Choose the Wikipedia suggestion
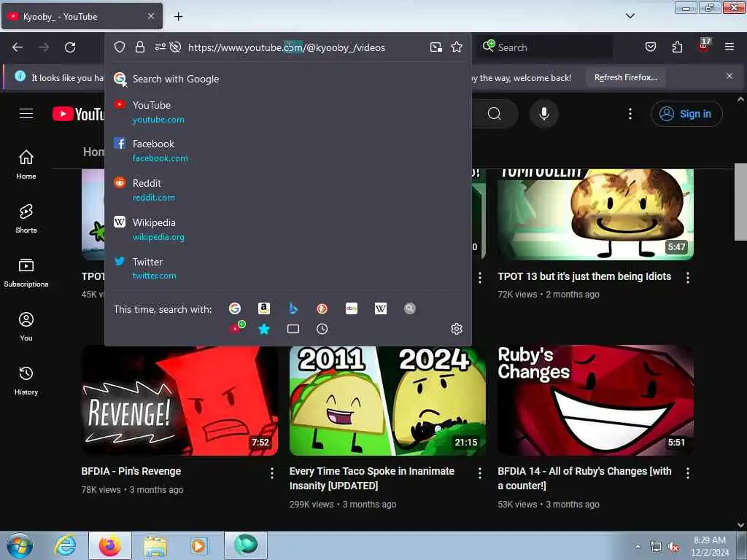This screenshot has height=560, width=747. point(287,230)
